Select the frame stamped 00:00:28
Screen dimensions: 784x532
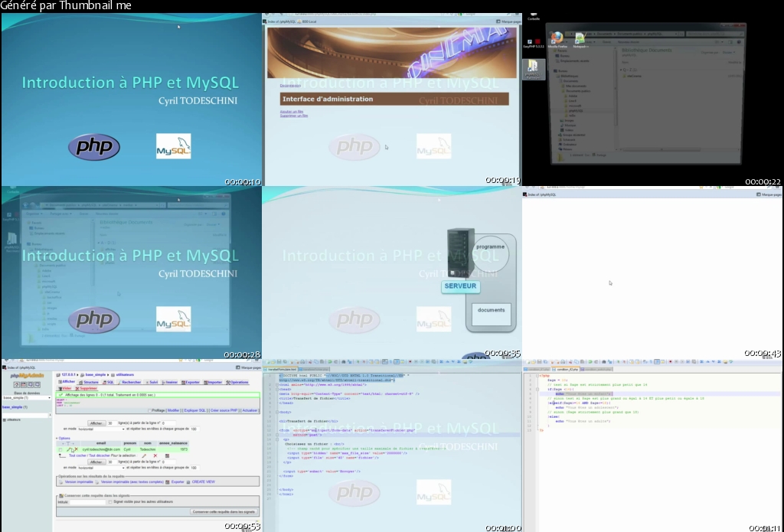click(x=131, y=273)
